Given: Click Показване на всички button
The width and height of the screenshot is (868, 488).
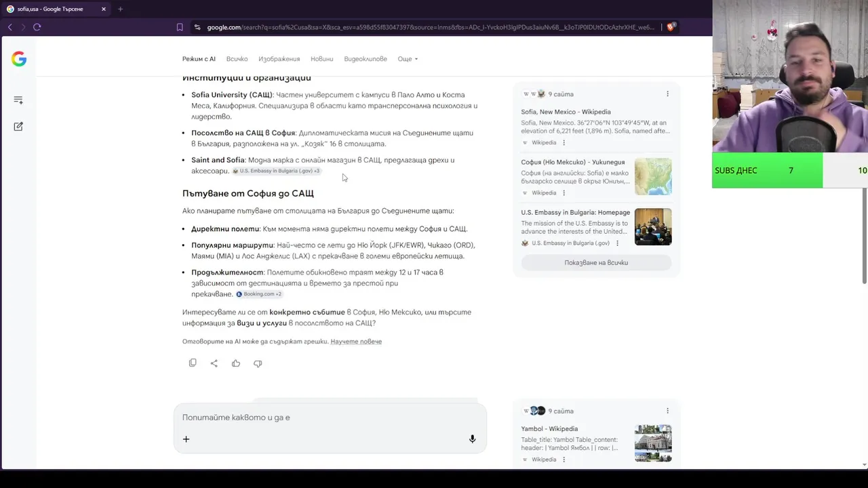Looking at the screenshot, I should tap(596, 263).
